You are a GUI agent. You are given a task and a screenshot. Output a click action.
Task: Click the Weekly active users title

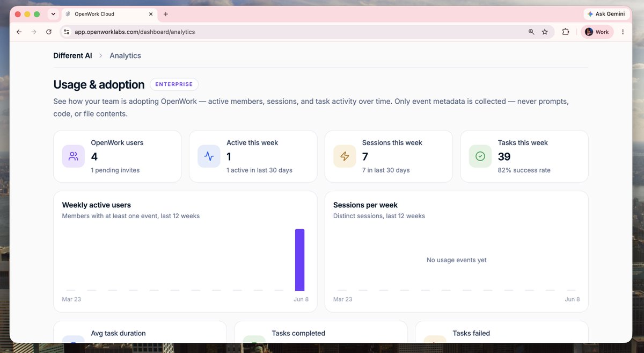point(97,205)
